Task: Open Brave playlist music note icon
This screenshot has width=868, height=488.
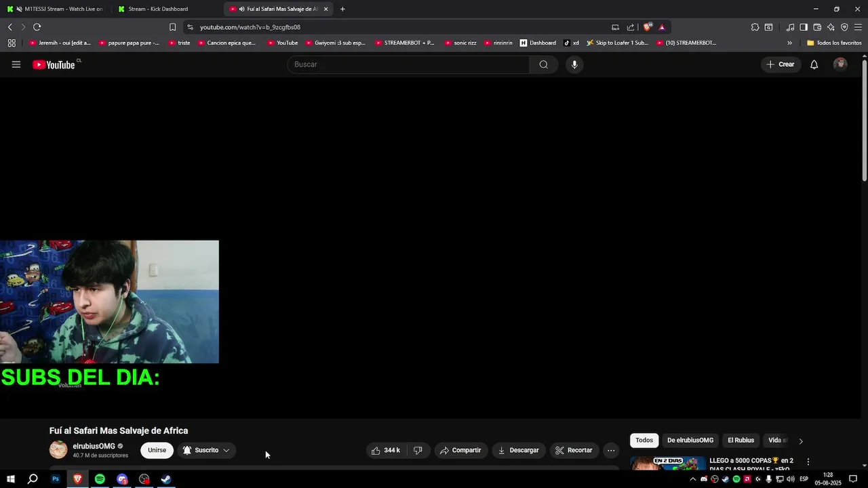Action: tap(790, 27)
